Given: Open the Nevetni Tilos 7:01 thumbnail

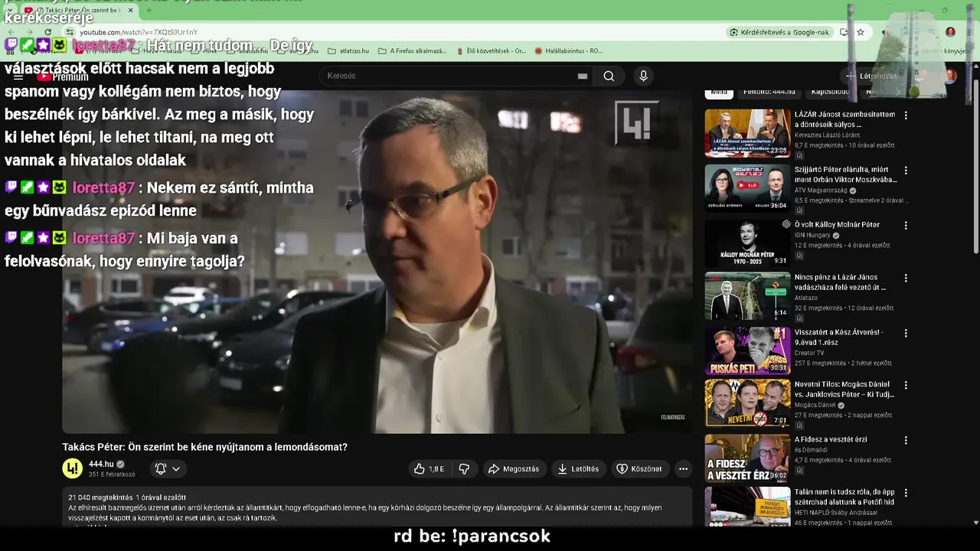Looking at the screenshot, I should (x=747, y=403).
